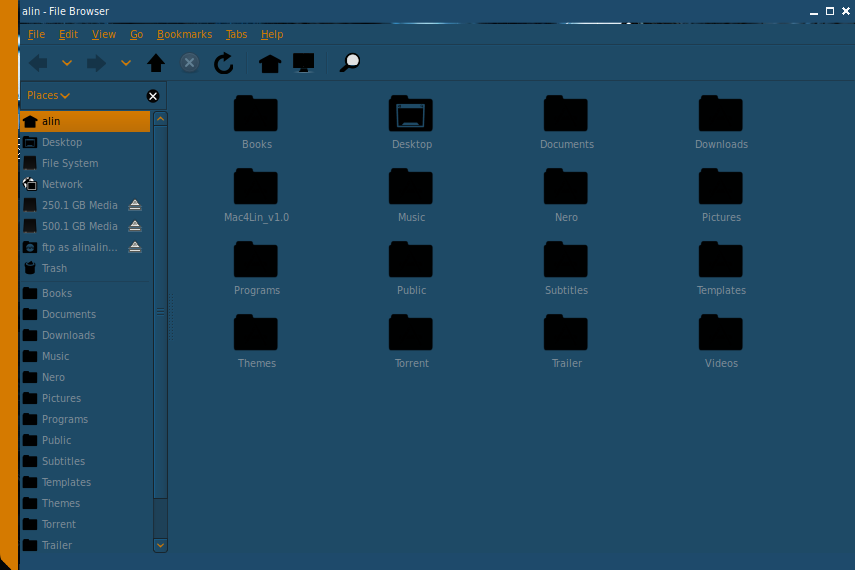Screen dimensions: 855x570
Task: Open Nero bookmark in sidebar
Action: [85, 377]
